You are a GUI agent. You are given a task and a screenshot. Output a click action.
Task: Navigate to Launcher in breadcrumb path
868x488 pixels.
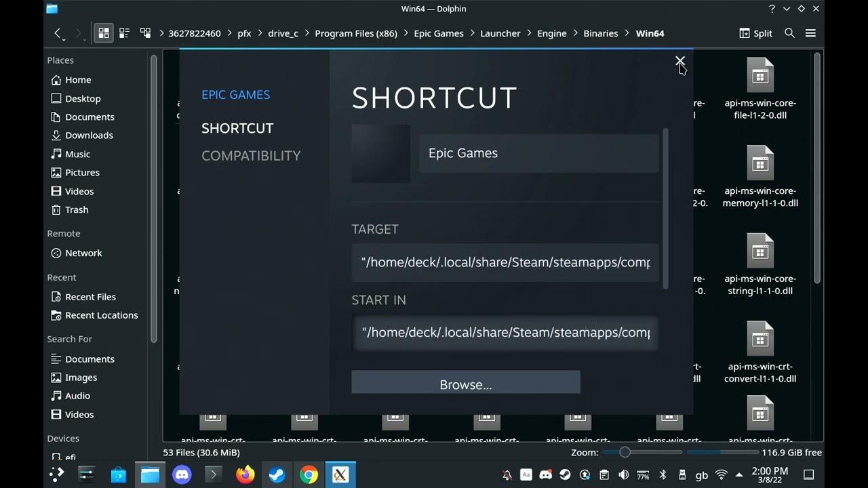[500, 33]
